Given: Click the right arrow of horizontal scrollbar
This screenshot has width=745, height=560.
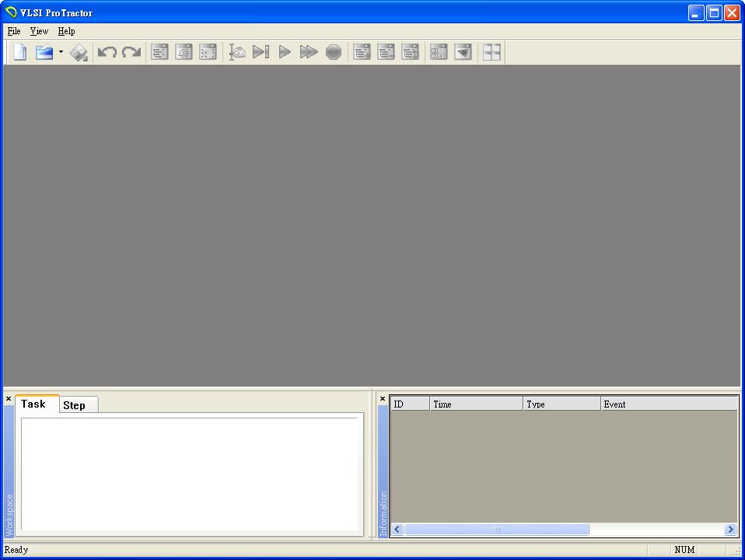Looking at the screenshot, I should click(730, 530).
